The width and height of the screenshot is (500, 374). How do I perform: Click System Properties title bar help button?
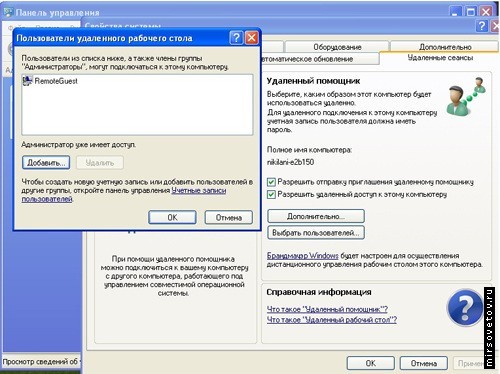click(482, 26)
